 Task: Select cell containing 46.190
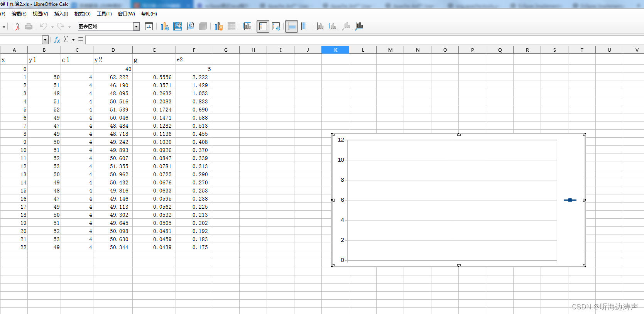tap(113, 85)
